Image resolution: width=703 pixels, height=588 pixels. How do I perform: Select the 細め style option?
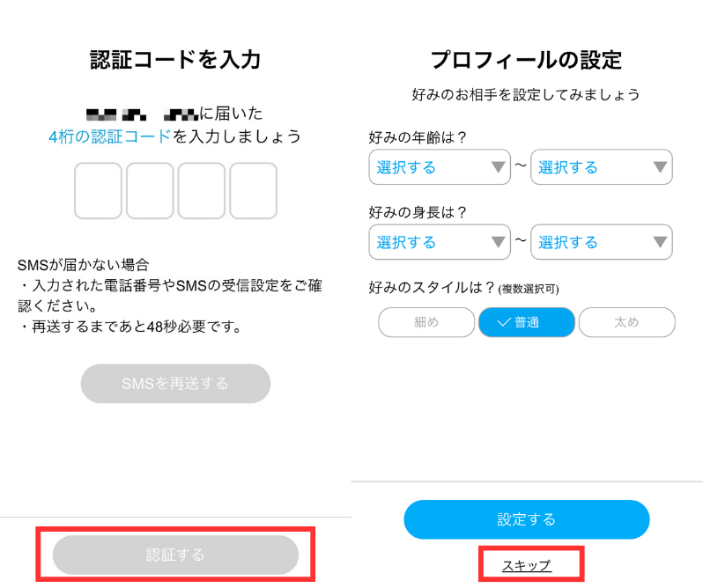(x=426, y=322)
